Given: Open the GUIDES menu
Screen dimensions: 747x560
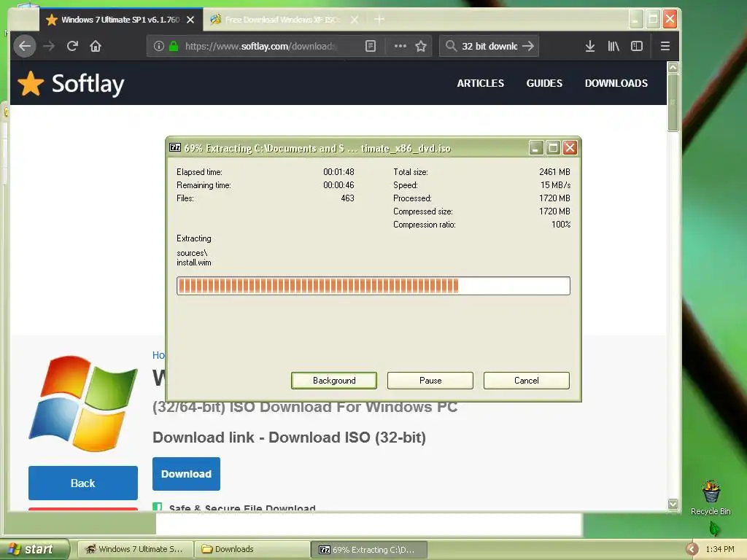Looking at the screenshot, I should click(x=544, y=83).
